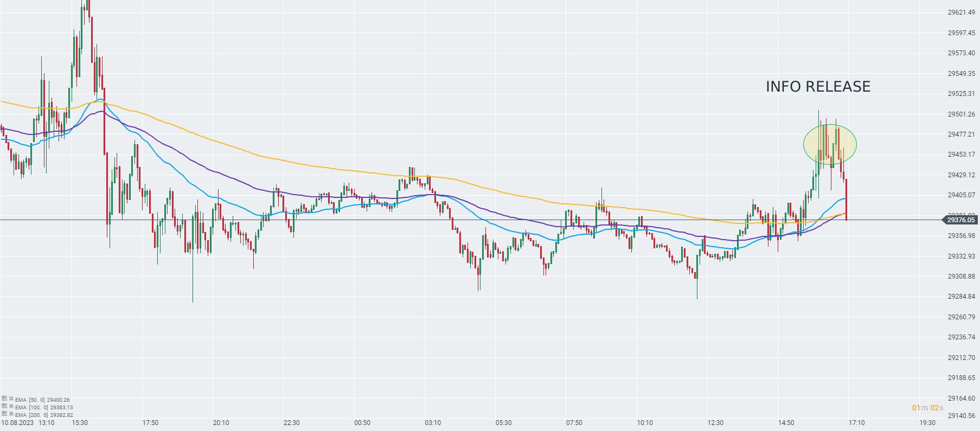
Task: Open settings for the EMA 50 indicator
Action: [4, 399]
